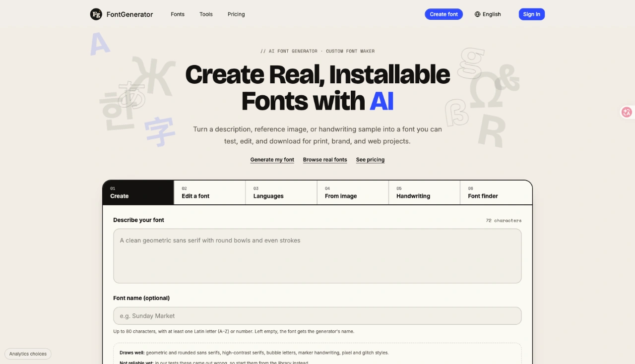Go to the Pricing page
Image resolution: width=635 pixels, height=364 pixels.
[236, 14]
